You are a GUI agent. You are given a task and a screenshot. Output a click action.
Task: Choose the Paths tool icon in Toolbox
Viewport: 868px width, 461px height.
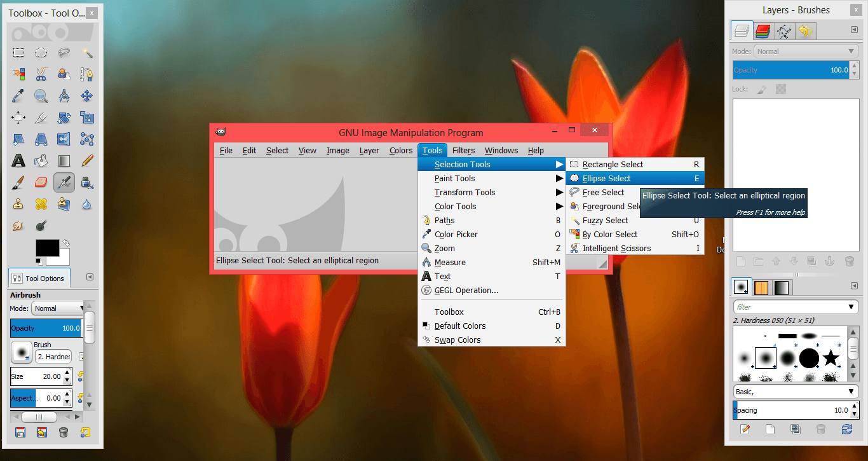[87, 74]
